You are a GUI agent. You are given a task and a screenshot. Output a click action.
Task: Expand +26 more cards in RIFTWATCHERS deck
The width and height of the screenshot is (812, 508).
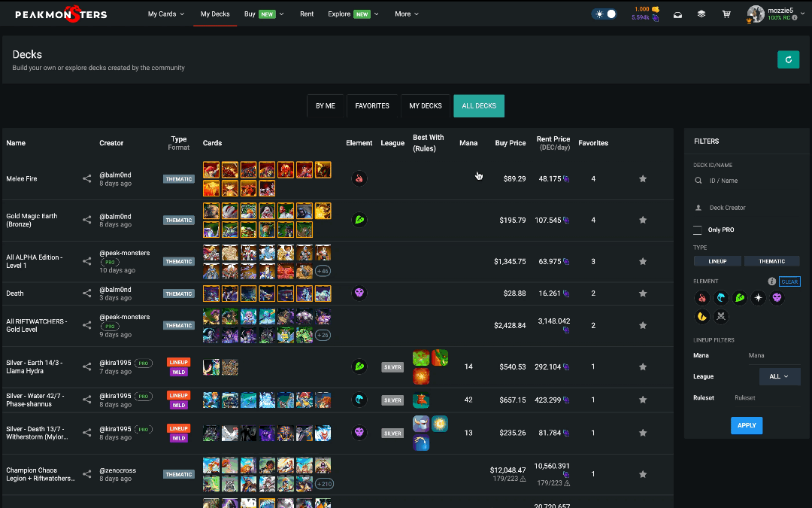[x=323, y=335]
